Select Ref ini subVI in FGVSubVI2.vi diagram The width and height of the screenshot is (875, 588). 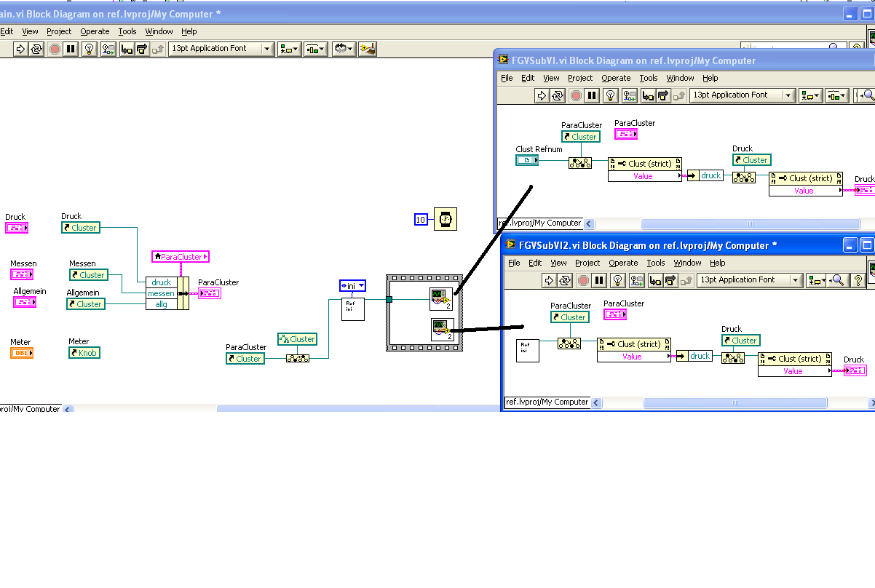point(528,351)
